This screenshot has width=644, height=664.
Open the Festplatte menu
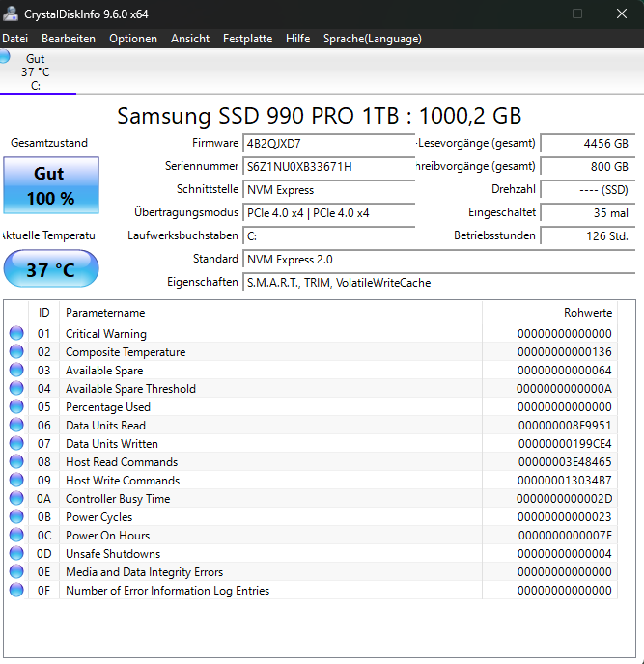[247, 39]
